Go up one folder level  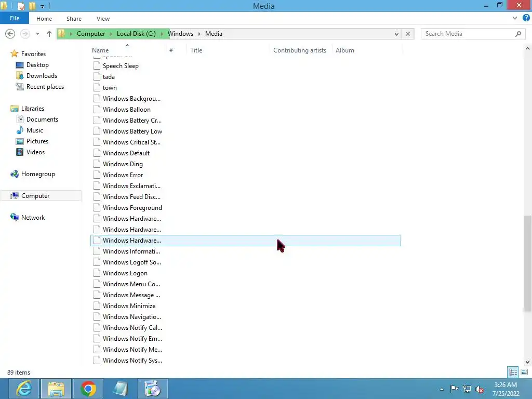click(49, 34)
